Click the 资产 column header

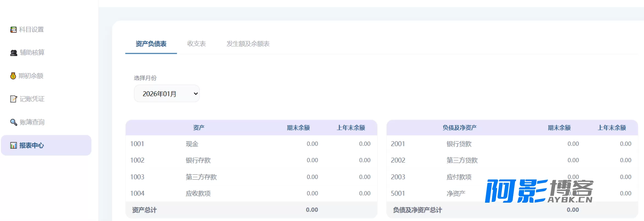click(199, 128)
